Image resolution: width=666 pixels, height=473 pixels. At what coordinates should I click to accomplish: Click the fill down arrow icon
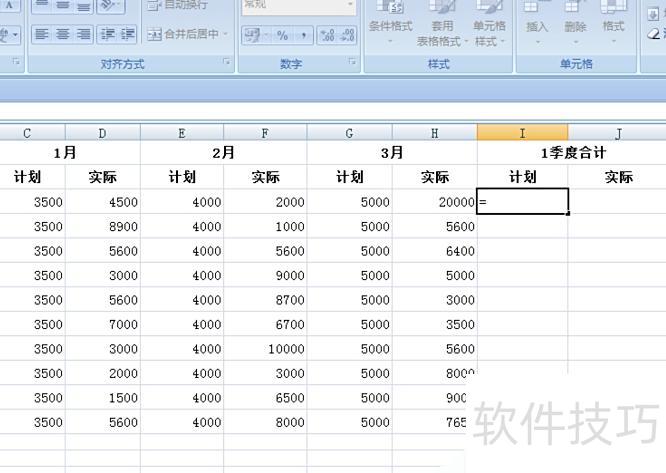pyautogui.click(x=652, y=14)
